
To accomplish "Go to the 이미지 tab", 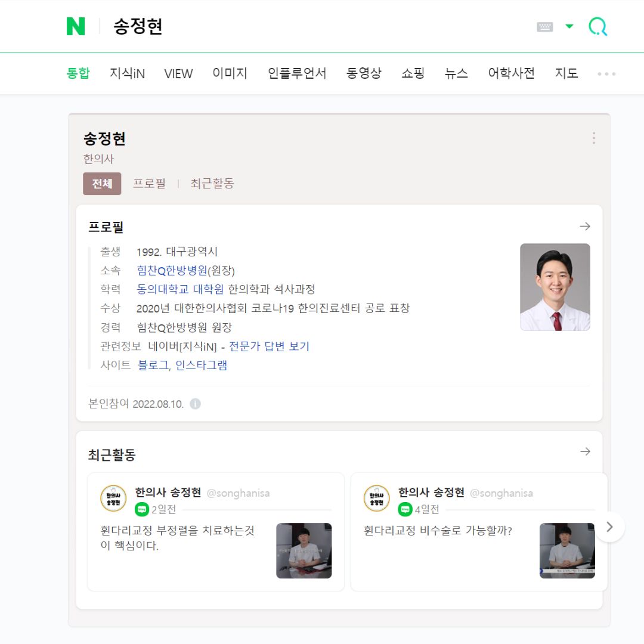I will 230,73.
